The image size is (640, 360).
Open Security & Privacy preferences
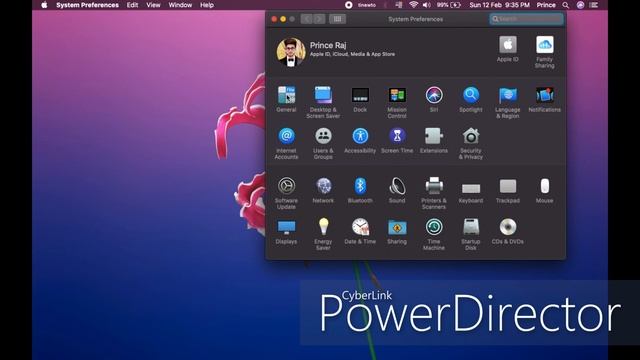tap(471, 143)
